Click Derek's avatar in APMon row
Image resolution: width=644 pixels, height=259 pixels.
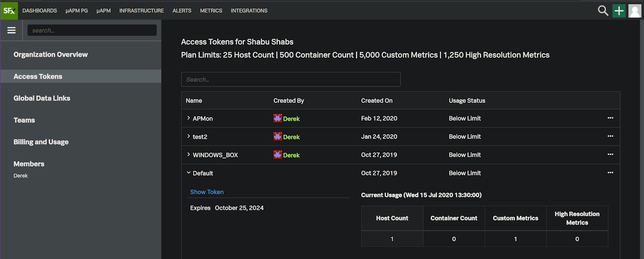[x=278, y=118]
